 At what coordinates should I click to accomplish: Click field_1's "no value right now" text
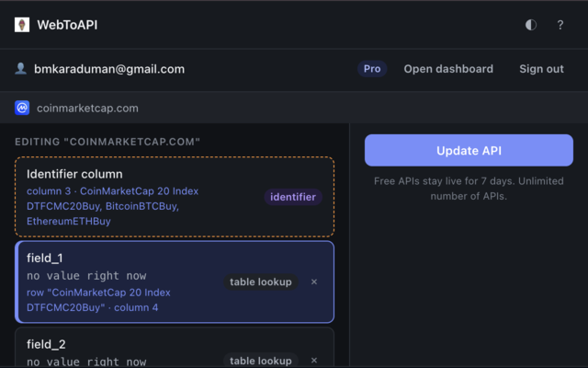click(86, 276)
